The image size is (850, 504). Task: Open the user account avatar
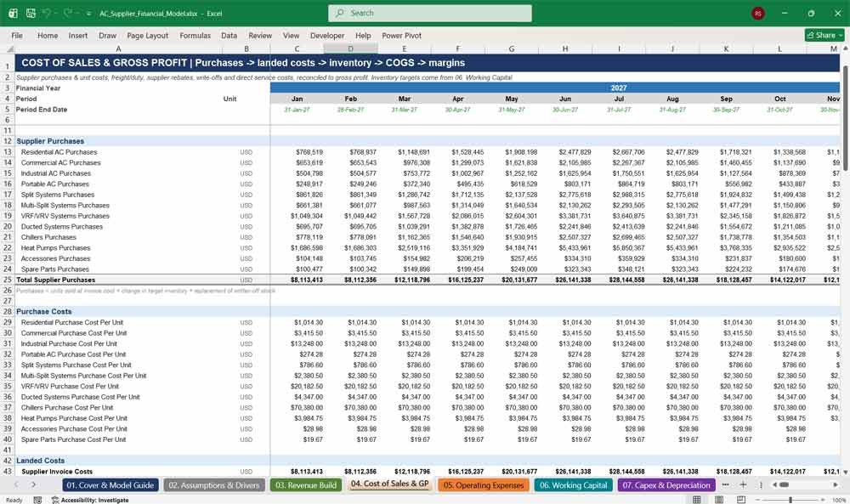758,13
